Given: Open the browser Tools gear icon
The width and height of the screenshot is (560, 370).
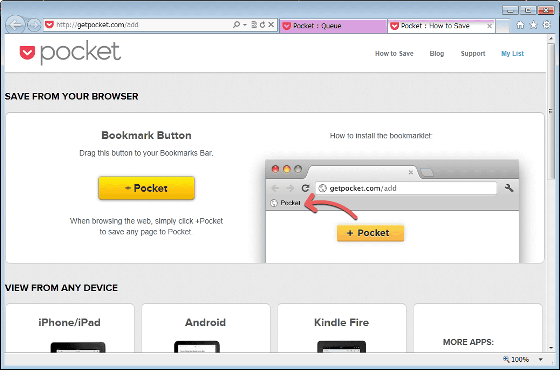Looking at the screenshot, I should 546,25.
